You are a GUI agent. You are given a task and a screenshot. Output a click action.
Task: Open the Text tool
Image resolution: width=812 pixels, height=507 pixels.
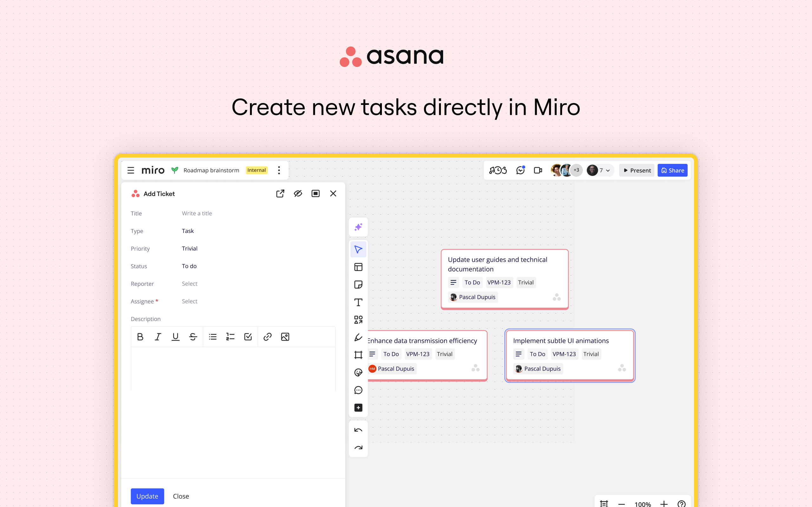(358, 302)
